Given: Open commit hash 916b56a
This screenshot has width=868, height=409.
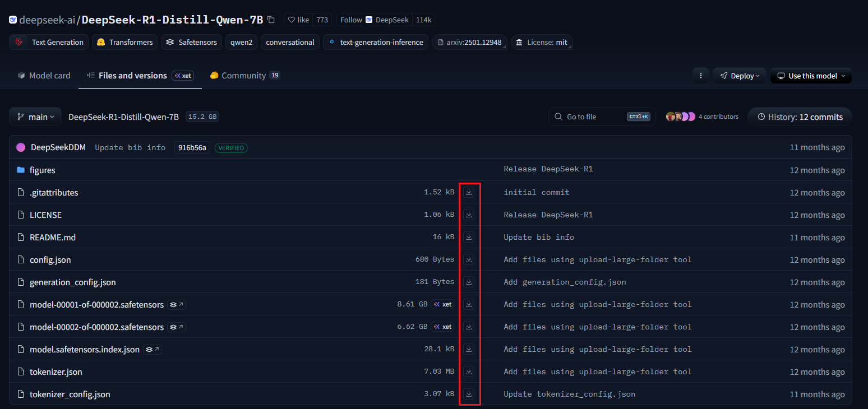Looking at the screenshot, I should tap(192, 147).
